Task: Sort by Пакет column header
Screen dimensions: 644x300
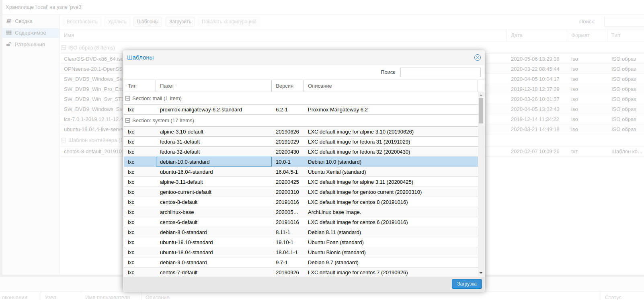Action: [x=213, y=86]
